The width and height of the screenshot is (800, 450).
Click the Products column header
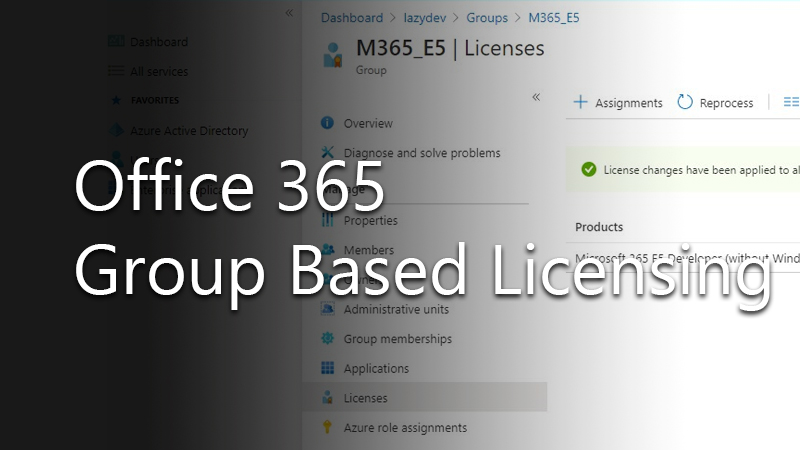click(599, 227)
